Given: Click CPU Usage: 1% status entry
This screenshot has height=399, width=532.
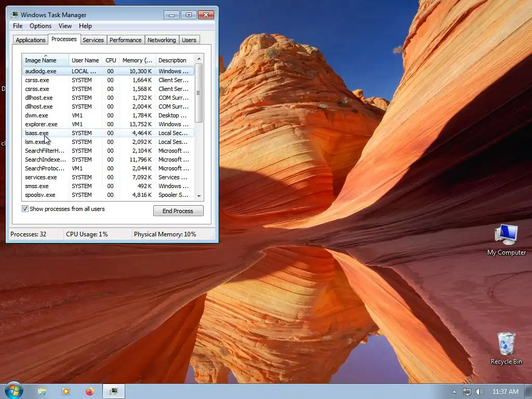Looking at the screenshot, I should click(x=87, y=234).
